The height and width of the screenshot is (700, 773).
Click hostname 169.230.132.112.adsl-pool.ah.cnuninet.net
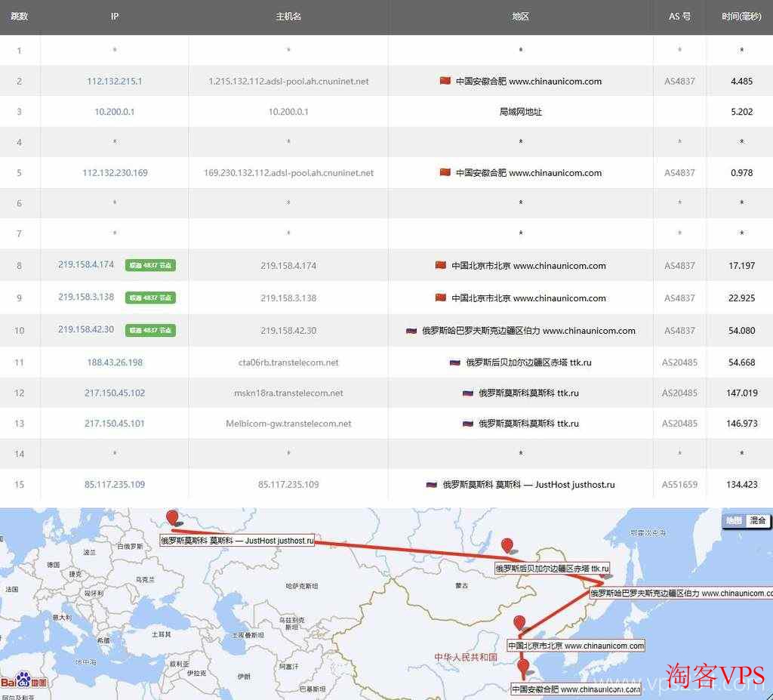point(288,173)
